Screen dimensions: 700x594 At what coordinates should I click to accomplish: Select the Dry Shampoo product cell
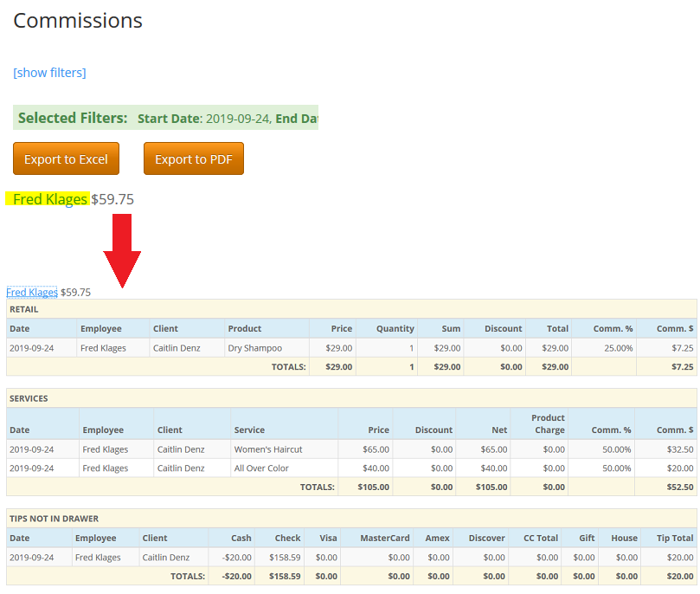pyautogui.click(x=254, y=348)
